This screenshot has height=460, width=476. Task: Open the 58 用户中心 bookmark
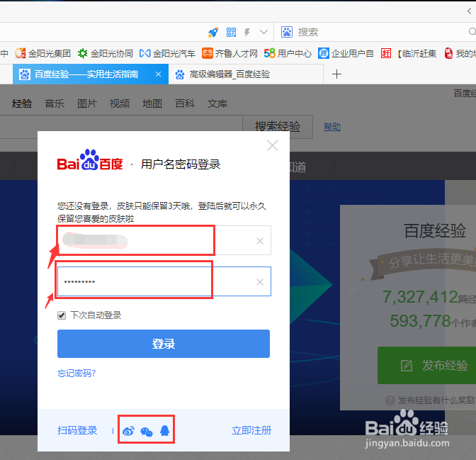[x=288, y=53]
